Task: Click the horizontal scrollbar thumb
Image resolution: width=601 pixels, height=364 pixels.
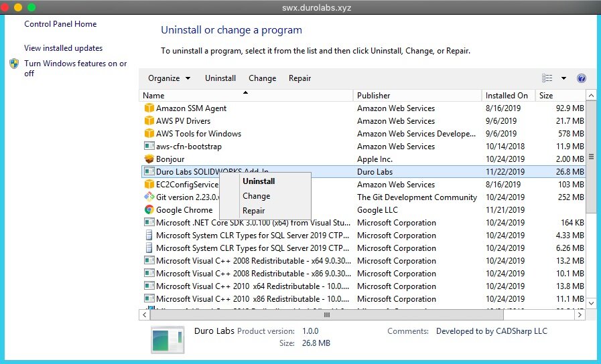Action: click(x=327, y=314)
